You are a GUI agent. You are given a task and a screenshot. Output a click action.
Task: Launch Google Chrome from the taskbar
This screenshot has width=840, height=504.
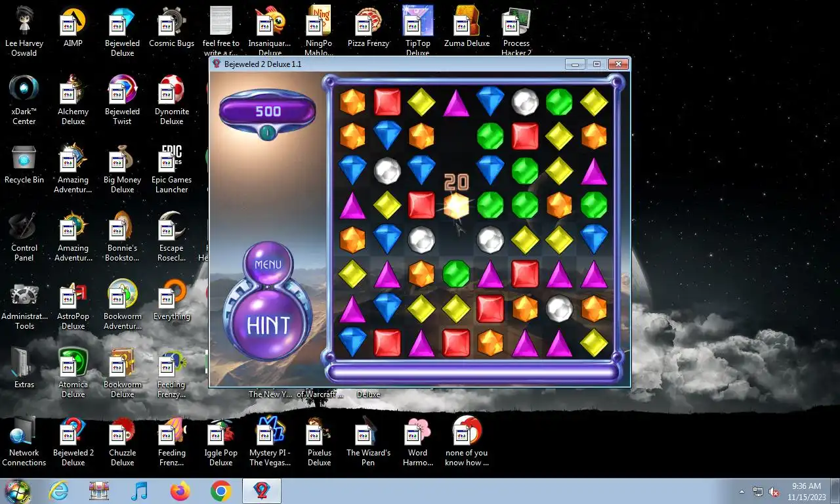(220, 491)
